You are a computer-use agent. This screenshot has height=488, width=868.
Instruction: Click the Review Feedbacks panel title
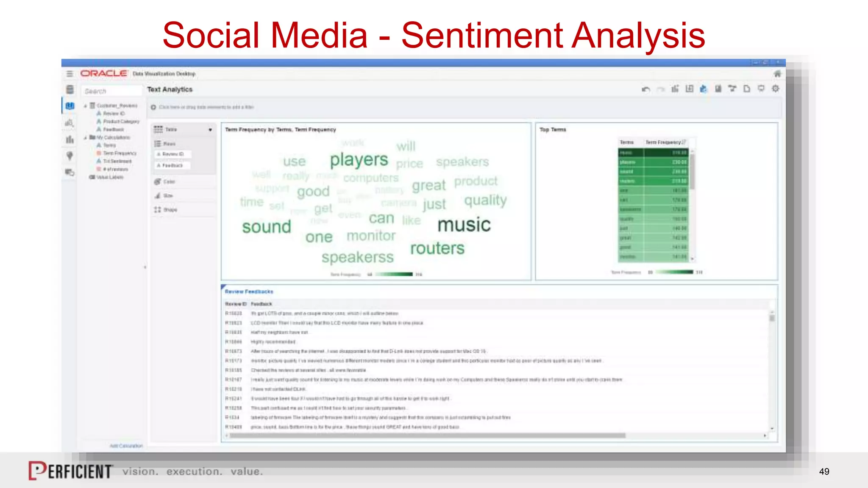coord(249,292)
